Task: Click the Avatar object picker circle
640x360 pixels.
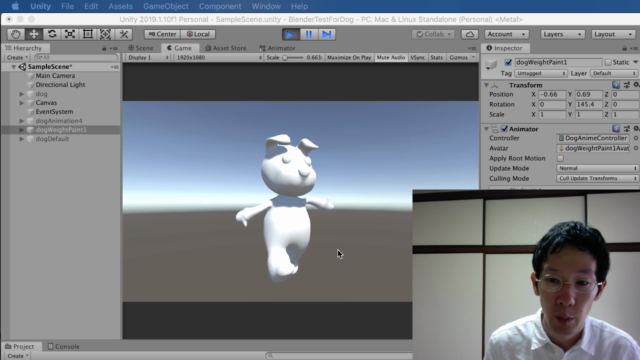Action: (636, 148)
